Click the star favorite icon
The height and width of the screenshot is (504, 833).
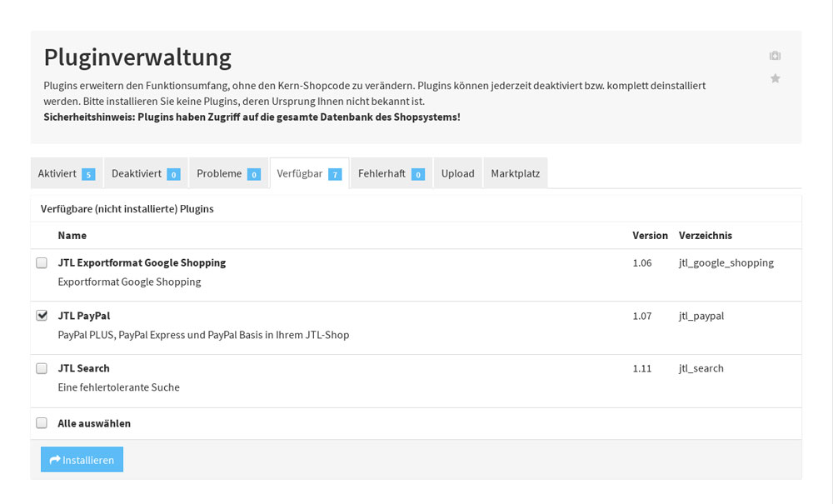click(775, 78)
